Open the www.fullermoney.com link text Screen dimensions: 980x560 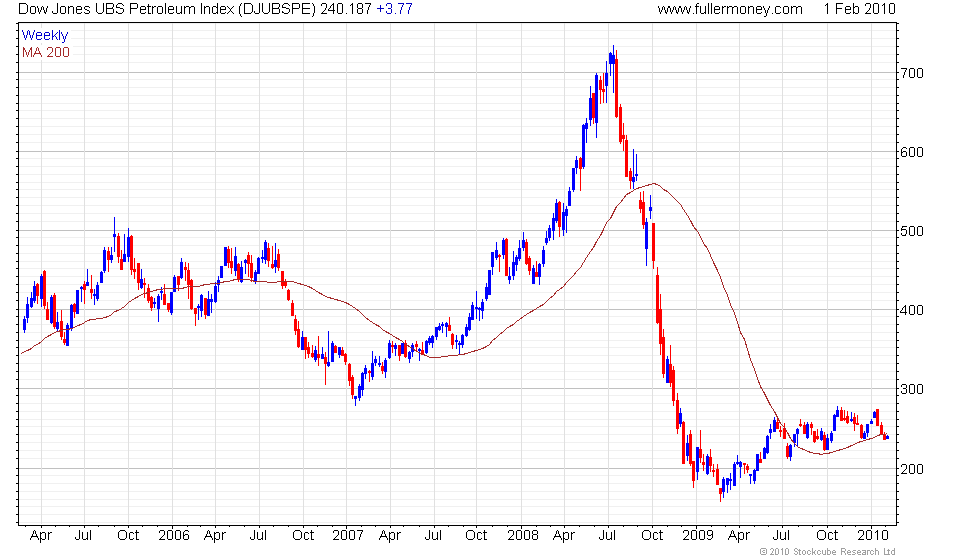point(730,9)
